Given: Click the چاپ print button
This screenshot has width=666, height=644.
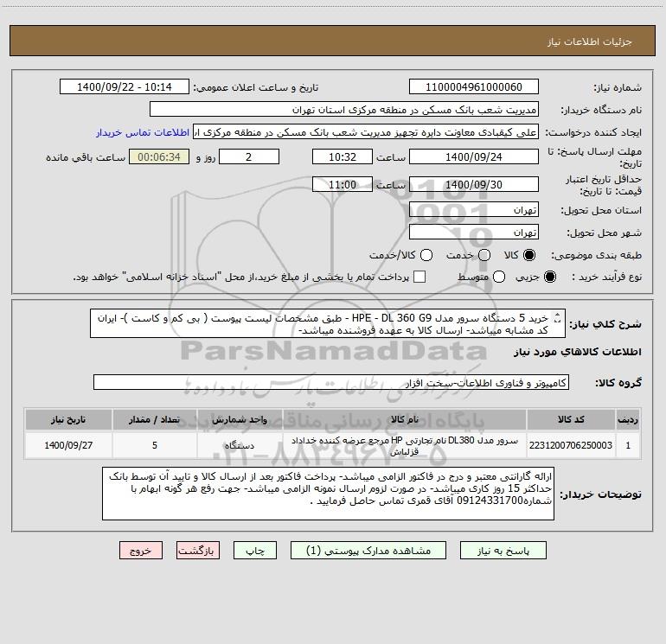Looking at the screenshot, I should click(255, 551).
